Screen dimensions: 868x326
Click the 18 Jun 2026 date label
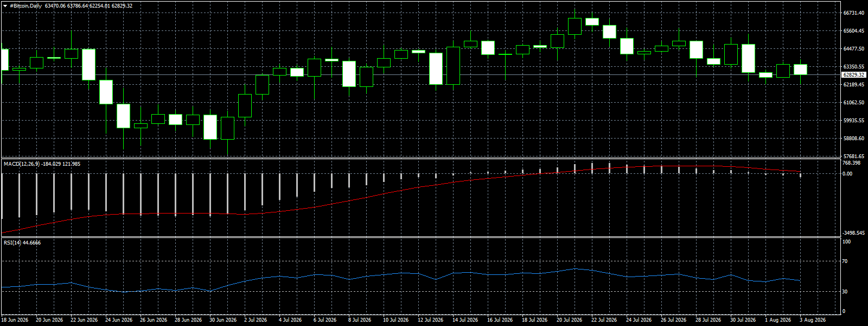point(15,320)
